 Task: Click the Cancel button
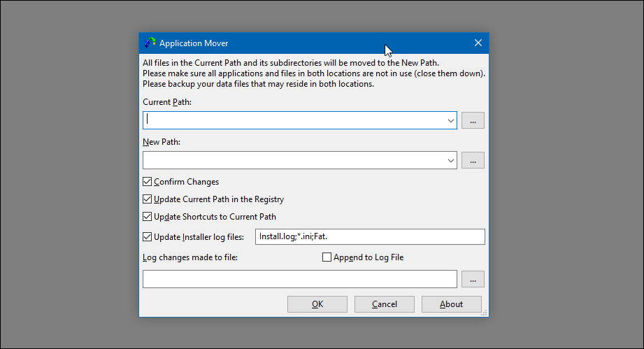click(x=385, y=304)
